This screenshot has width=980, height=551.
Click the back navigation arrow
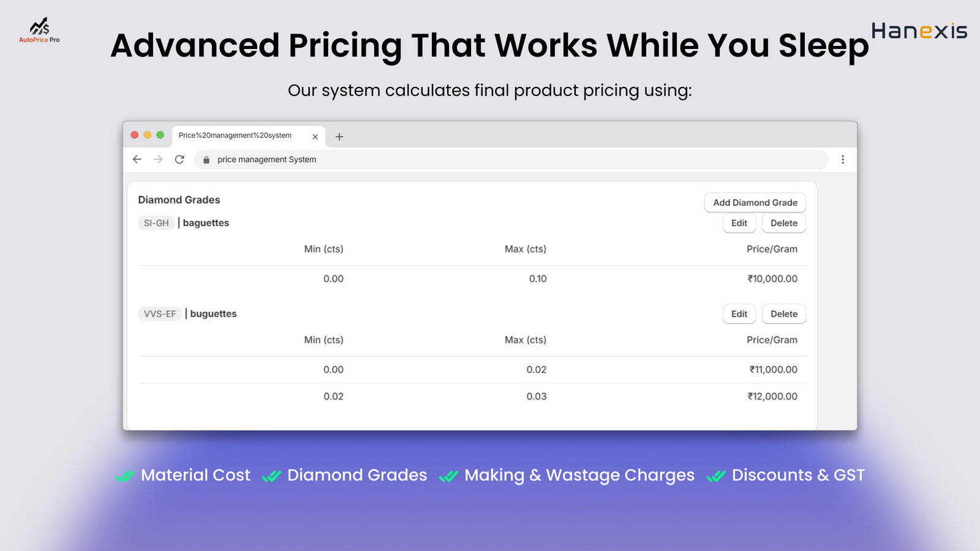point(137,159)
